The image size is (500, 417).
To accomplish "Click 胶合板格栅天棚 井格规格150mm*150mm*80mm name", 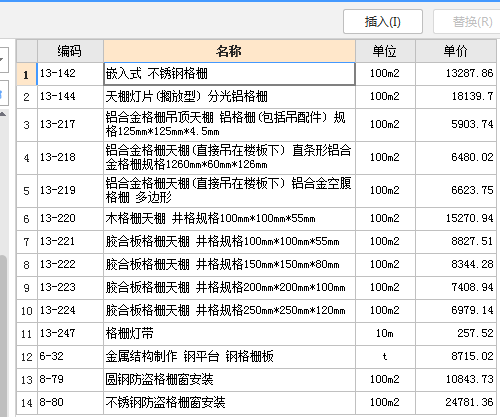I will pos(229,265).
